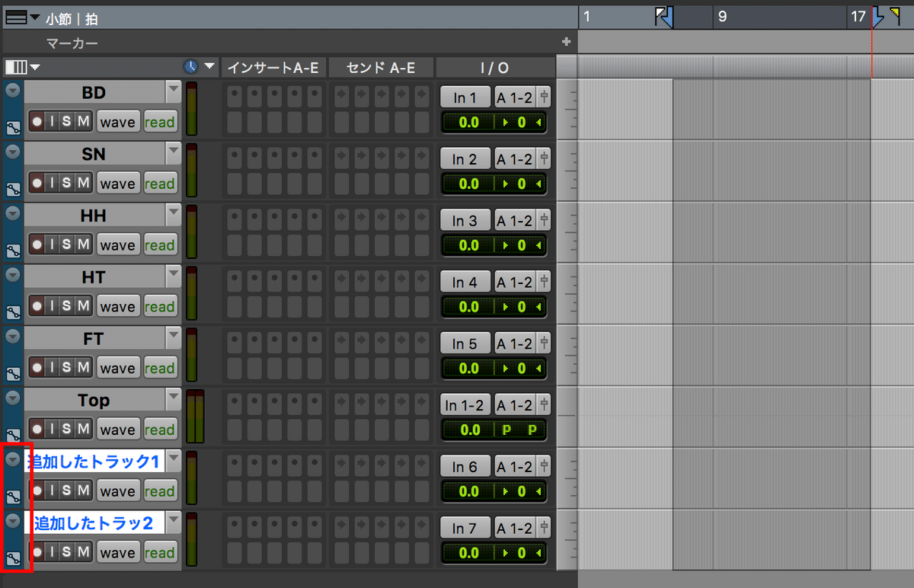Open the In 3 input selector
Screen dimensions: 914x588
point(465,220)
